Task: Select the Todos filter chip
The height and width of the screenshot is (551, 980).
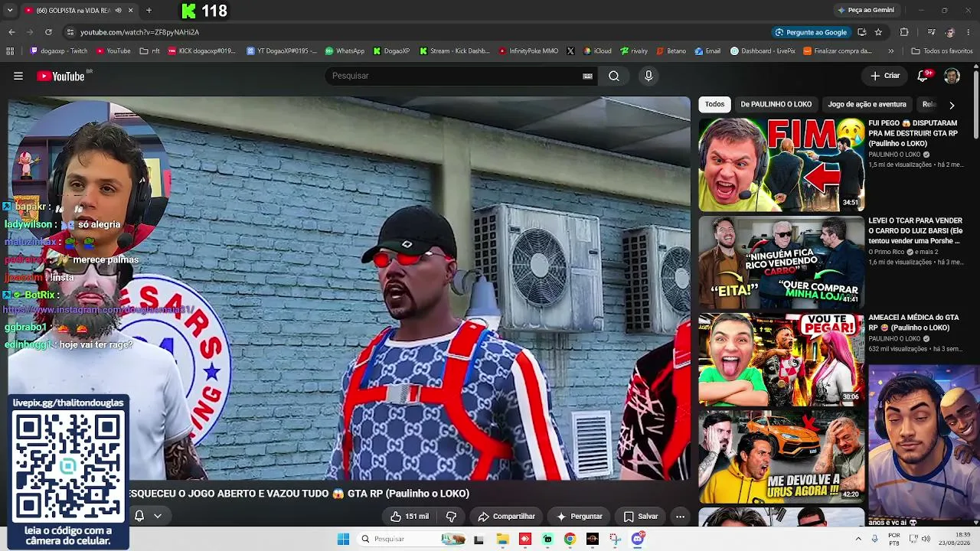Action: coord(715,104)
